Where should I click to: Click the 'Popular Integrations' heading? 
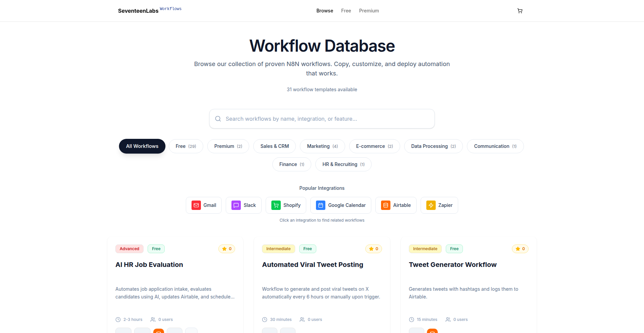(322, 188)
